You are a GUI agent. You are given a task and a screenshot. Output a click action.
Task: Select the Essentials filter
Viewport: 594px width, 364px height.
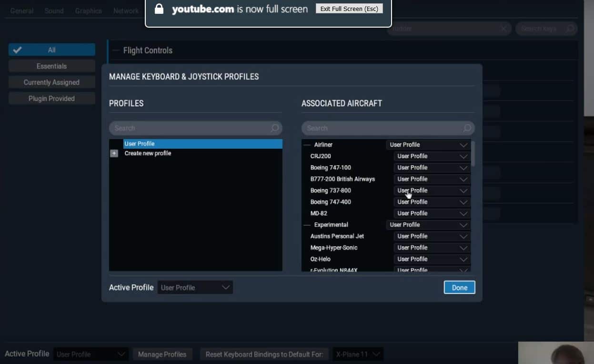(51, 66)
